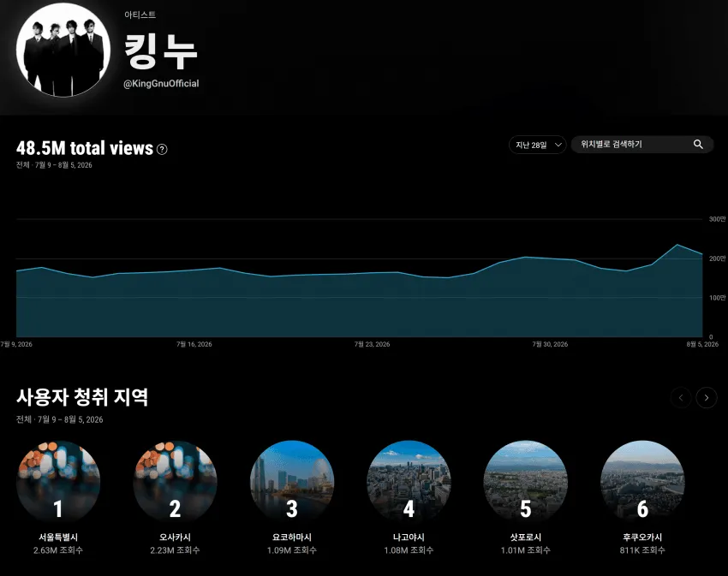Click the help icon beside total views
728x576 pixels.
[162, 149]
